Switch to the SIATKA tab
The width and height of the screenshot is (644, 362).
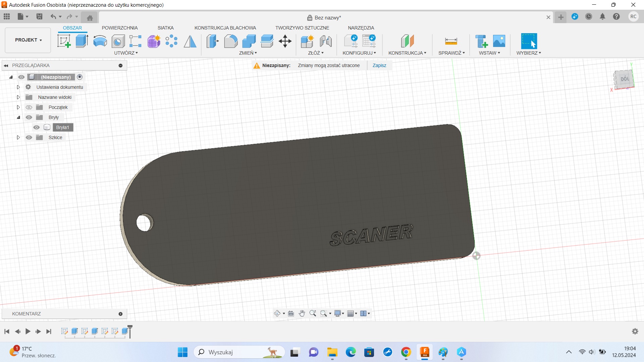point(165,28)
